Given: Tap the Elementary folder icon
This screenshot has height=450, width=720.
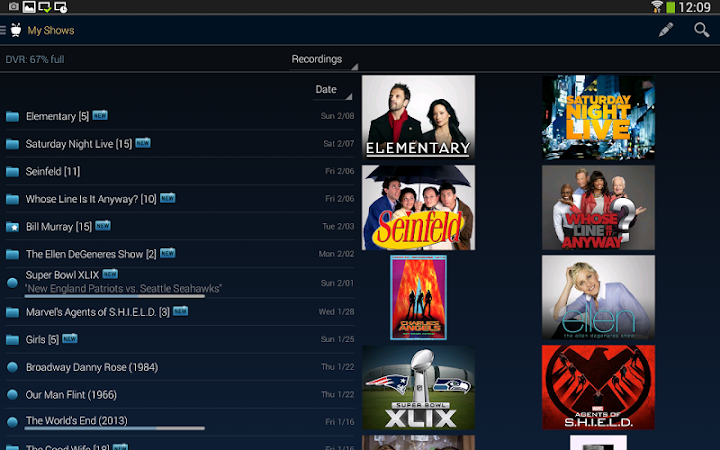Looking at the screenshot, I should pos(12,117).
